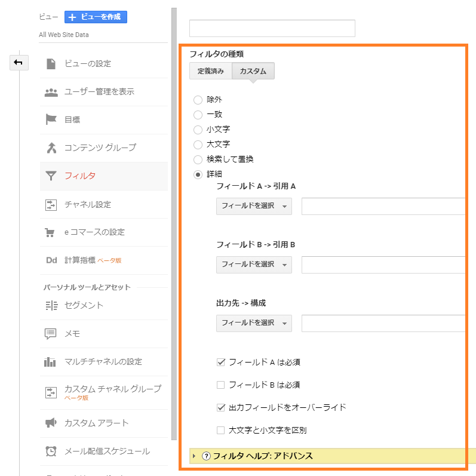
Task: Open the フィールド A field selection dropdown
Action: (x=254, y=206)
